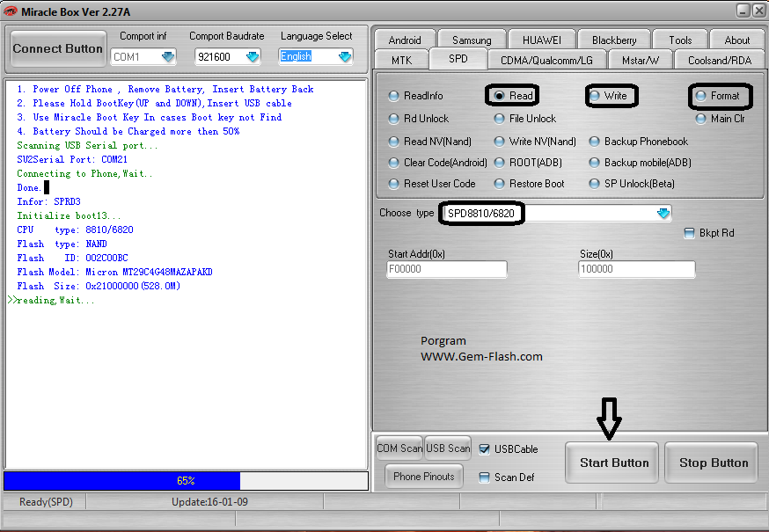This screenshot has width=769, height=532.
Task: Switch to the MTK tab
Action: [x=402, y=61]
